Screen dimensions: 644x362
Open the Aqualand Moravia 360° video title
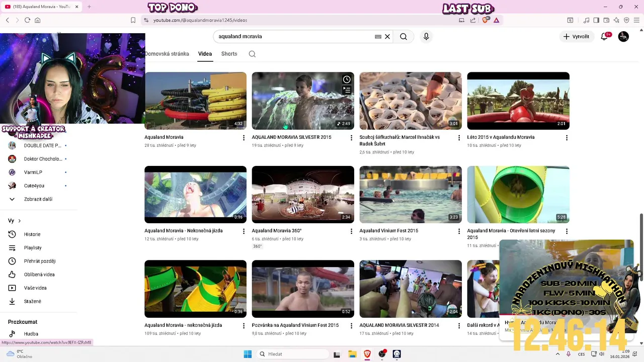pyautogui.click(x=277, y=231)
